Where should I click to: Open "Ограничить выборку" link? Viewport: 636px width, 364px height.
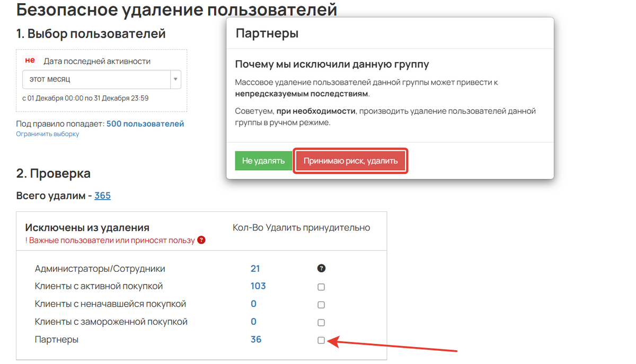point(47,134)
